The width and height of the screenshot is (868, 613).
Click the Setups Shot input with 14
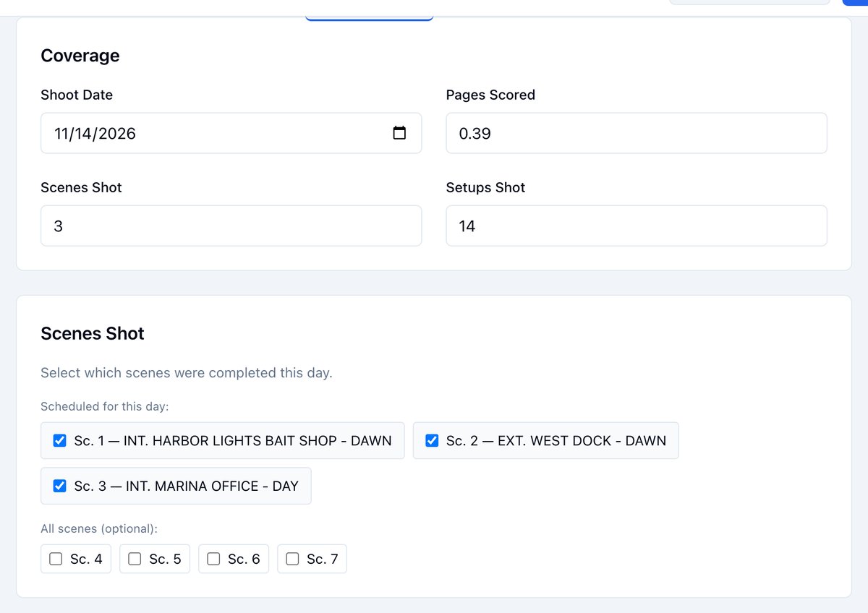[637, 226]
